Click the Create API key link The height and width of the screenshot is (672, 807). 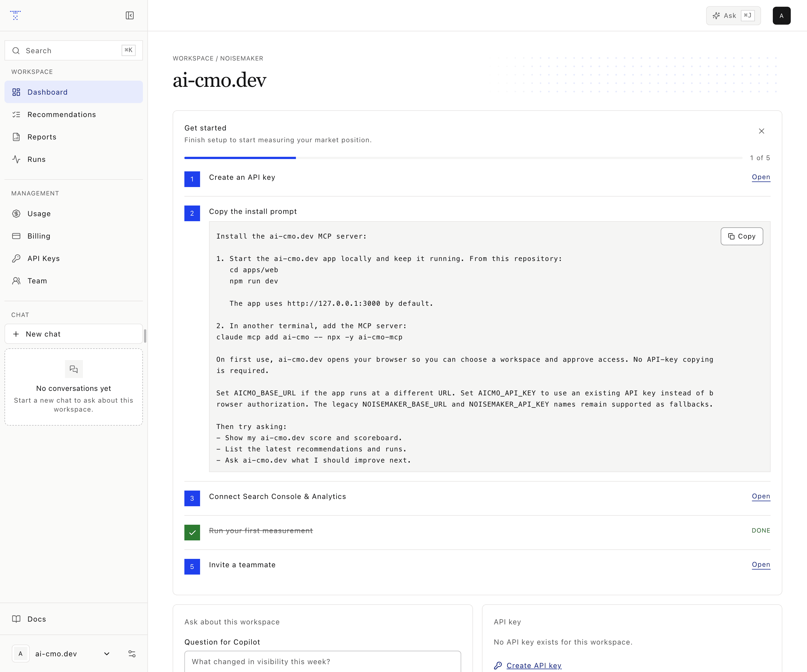534,666
